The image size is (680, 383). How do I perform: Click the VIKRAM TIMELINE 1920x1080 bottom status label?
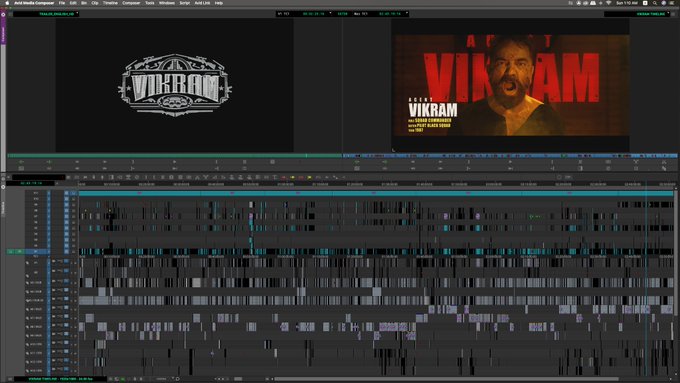coord(60,379)
